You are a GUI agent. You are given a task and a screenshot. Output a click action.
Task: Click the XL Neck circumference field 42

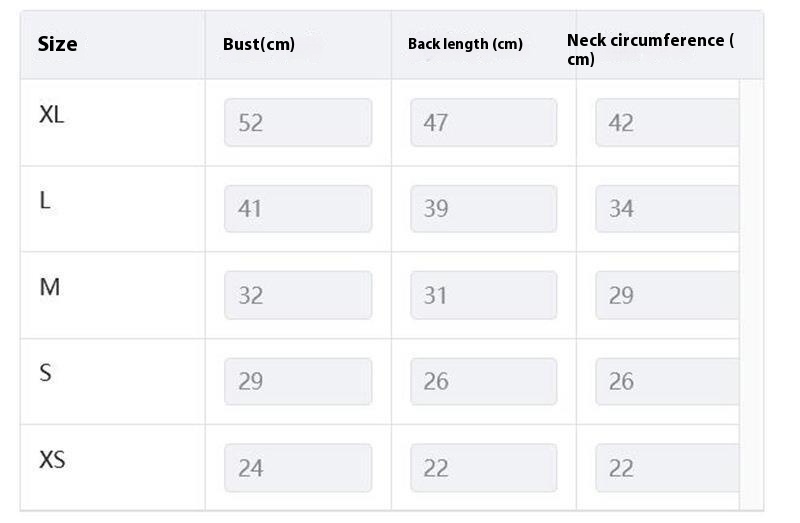pos(667,122)
